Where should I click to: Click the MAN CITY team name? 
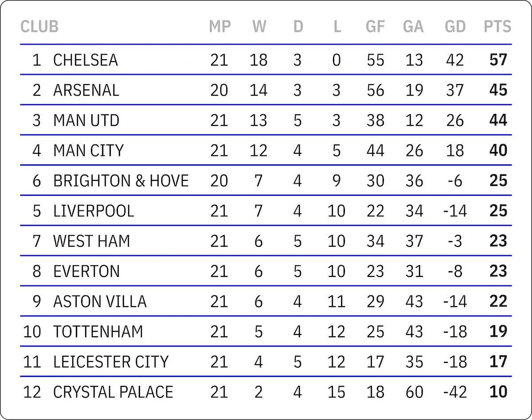pyautogui.click(x=88, y=150)
